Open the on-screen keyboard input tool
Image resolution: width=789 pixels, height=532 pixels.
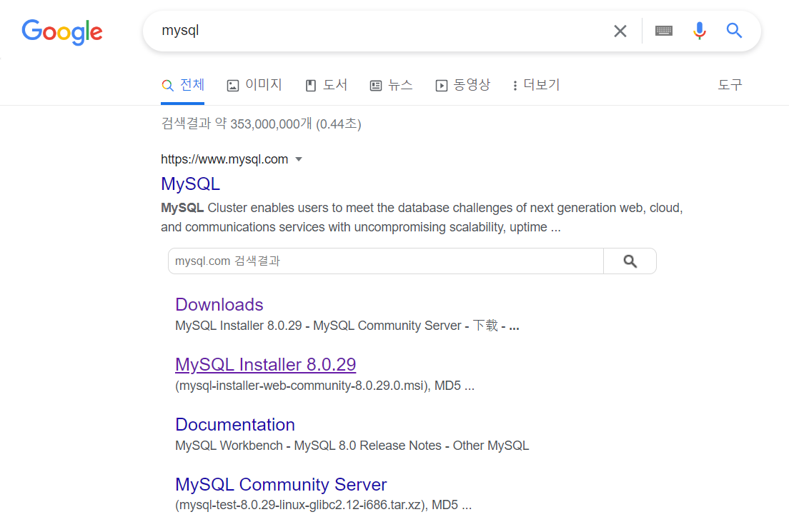pos(664,31)
